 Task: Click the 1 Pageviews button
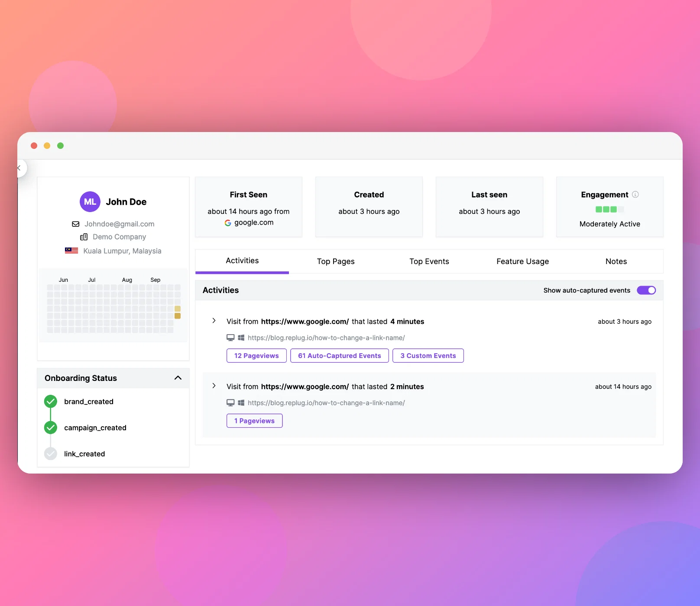(x=255, y=421)
